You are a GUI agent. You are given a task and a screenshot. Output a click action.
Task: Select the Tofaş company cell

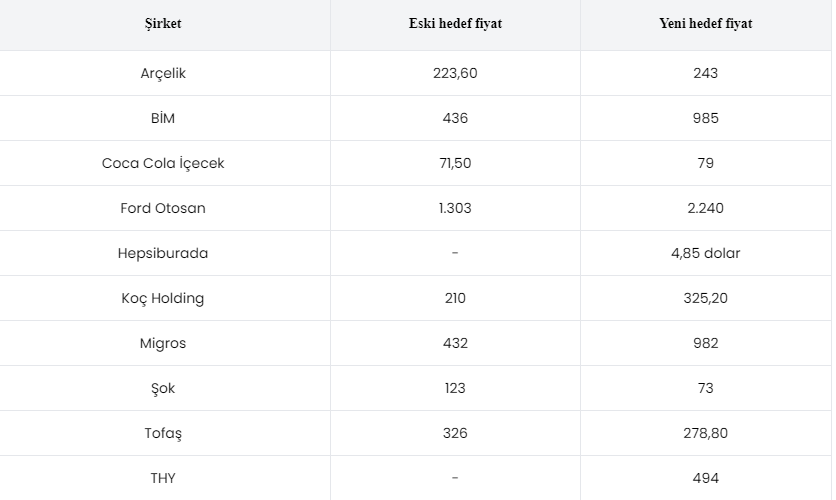point(163,433)
